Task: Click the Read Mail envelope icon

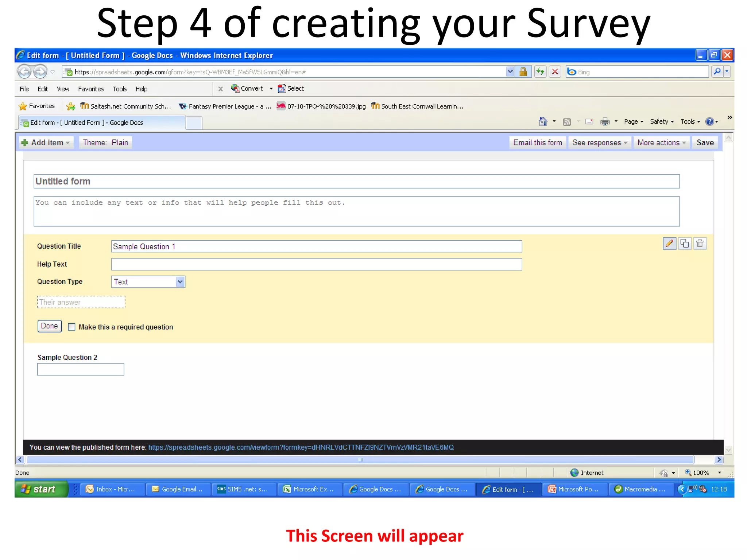Action: pos(589,122)
